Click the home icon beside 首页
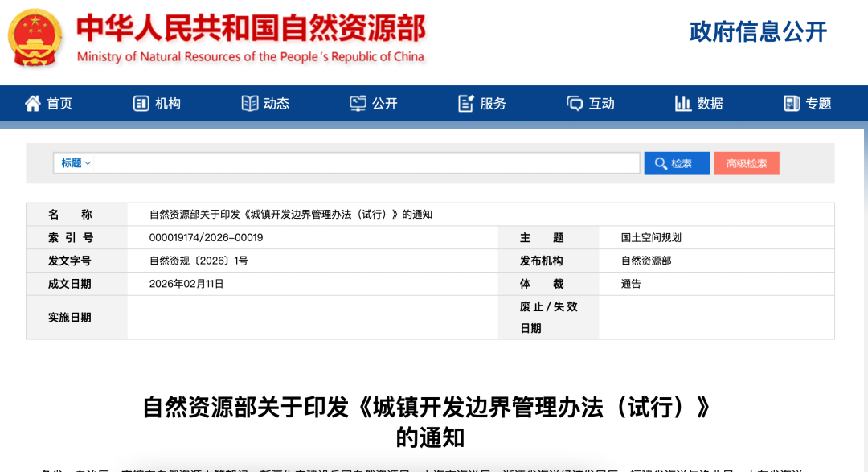Image resolution: width=868 pixels, height=472 pixels. tap(33, 103)
